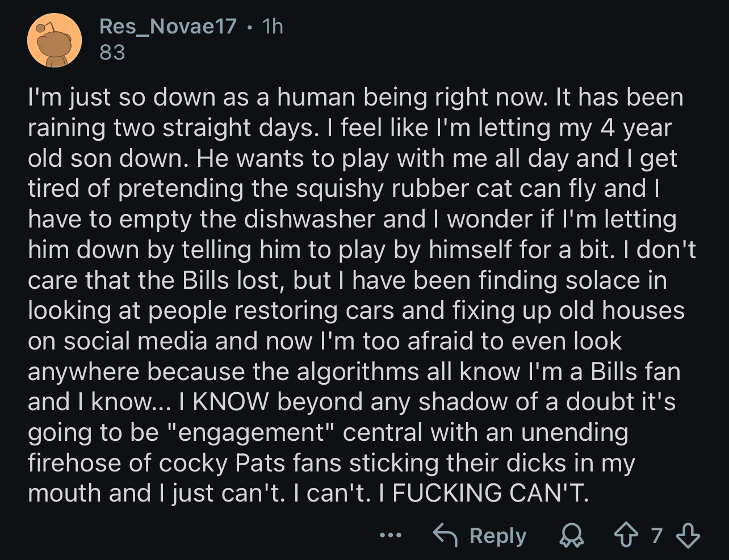
Task: Click the capitalized word "KNOW"
Action: (231, 402)
